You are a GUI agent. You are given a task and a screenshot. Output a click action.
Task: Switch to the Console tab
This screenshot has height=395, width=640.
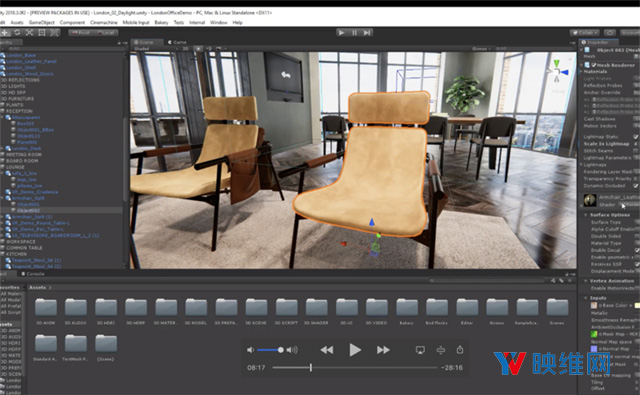[x=33, y=274]
